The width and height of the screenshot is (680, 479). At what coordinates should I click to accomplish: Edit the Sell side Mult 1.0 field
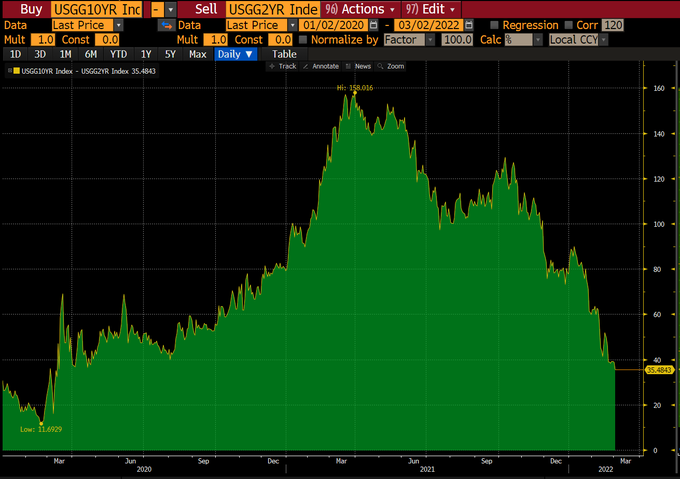coord(216,40)
